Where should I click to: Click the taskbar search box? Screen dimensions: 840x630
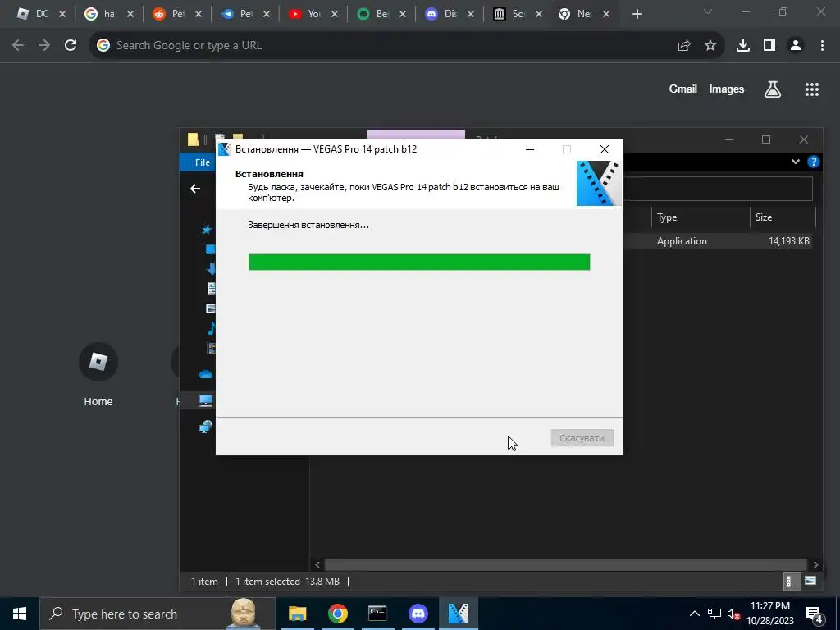click(x=157, y=614)
